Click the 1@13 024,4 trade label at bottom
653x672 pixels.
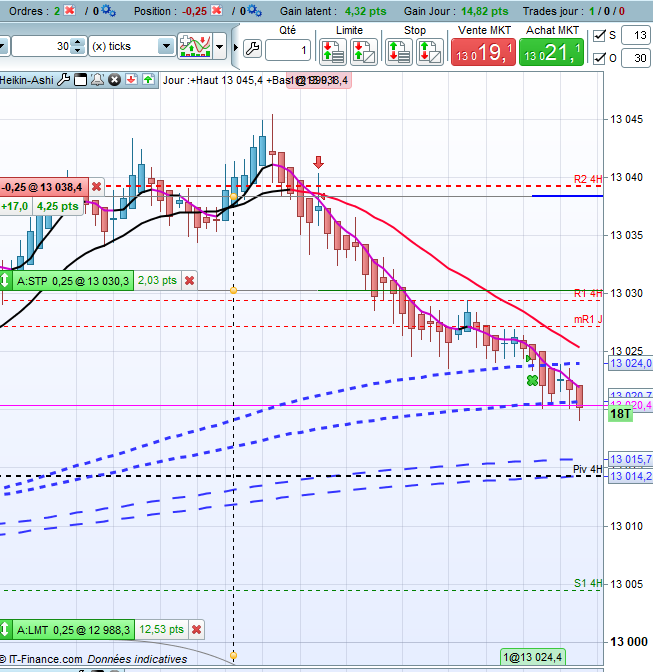533,657
